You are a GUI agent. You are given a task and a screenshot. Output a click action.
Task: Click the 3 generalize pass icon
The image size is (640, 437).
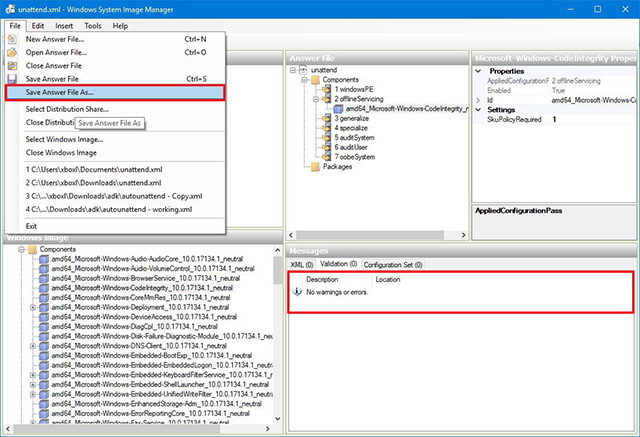coord(327,118)
